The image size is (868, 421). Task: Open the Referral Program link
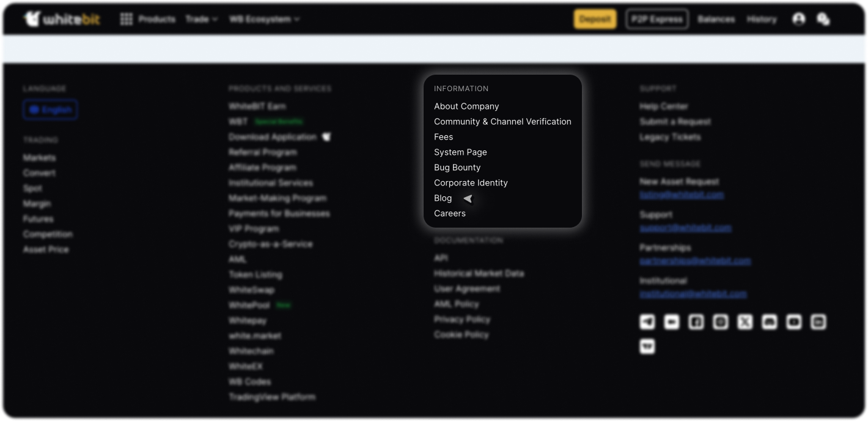click(x=263, y=152)
